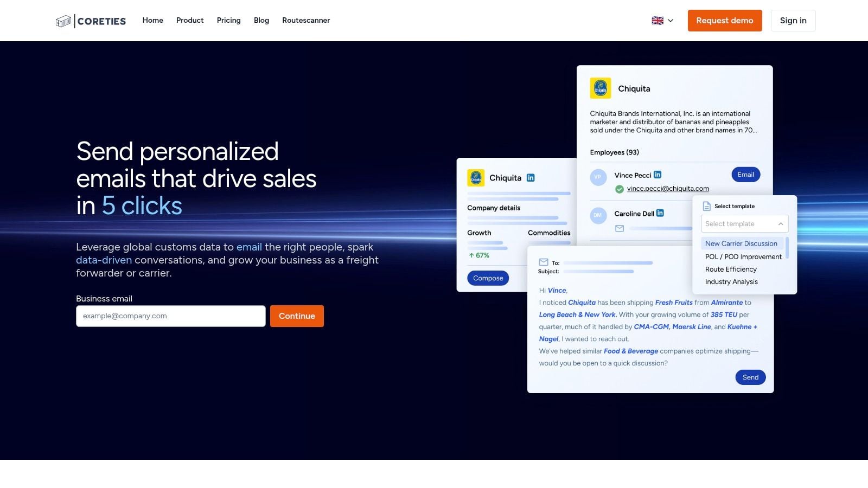Focus the Business email input field
This screenshot has width=868, height=488.
pyautogui.click(x=171, y=316)
